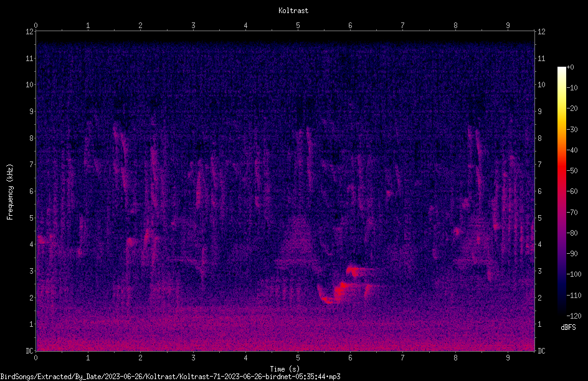Click the 9 tick on the lower time axis
588x381 pixels.
tap(508, 358)
